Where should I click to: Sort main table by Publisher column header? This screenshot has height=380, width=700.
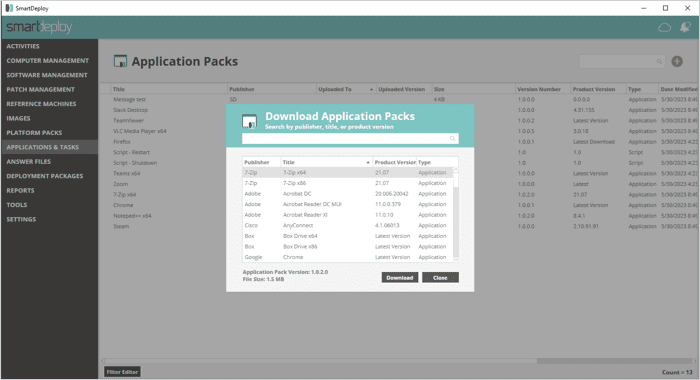pyautogui.click(x=271, y=89)
